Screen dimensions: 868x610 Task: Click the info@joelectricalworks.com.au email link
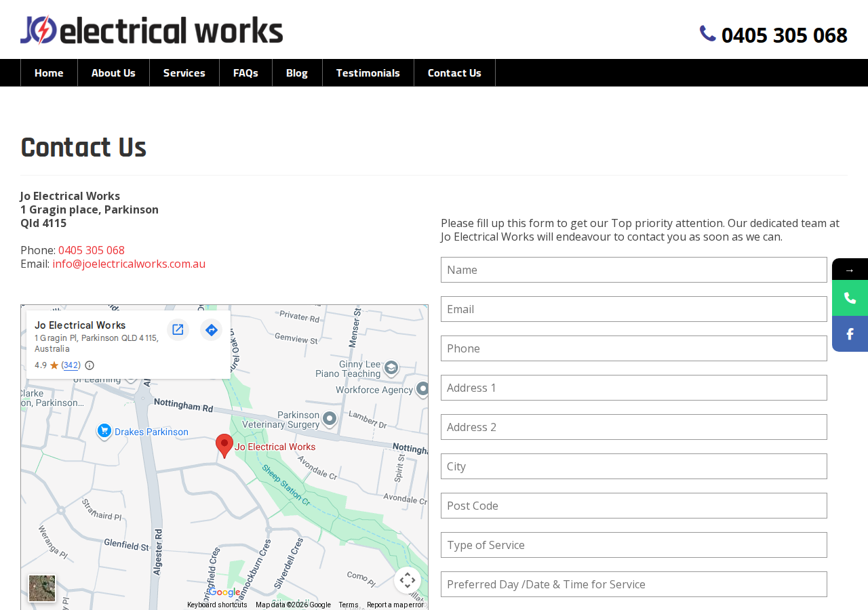129,264
